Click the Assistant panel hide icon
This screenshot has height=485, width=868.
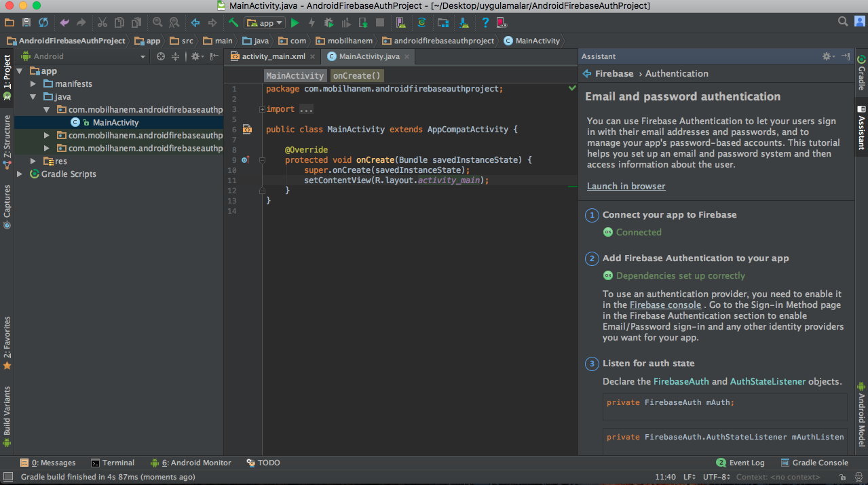pos(846,56)
